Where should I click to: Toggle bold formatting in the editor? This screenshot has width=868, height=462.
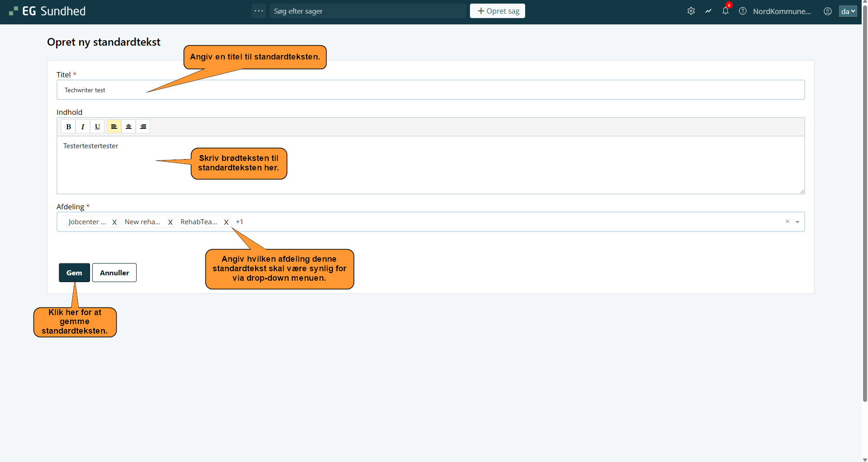68,127
